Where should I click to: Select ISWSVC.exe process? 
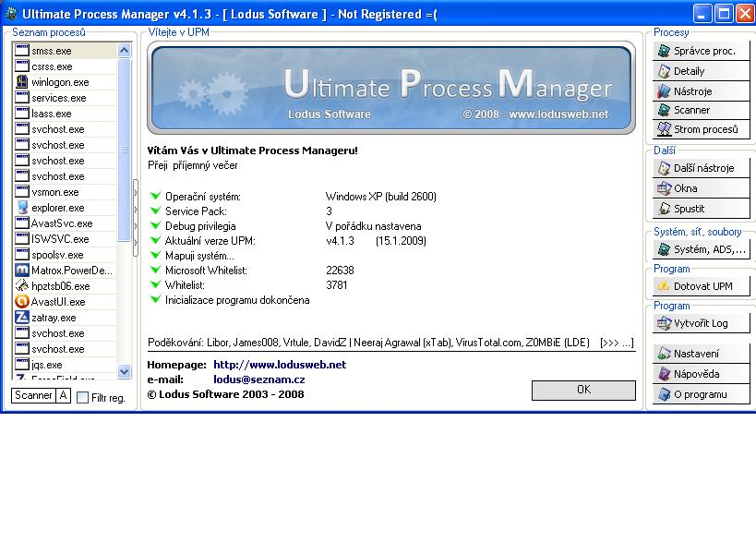(66, 239)
